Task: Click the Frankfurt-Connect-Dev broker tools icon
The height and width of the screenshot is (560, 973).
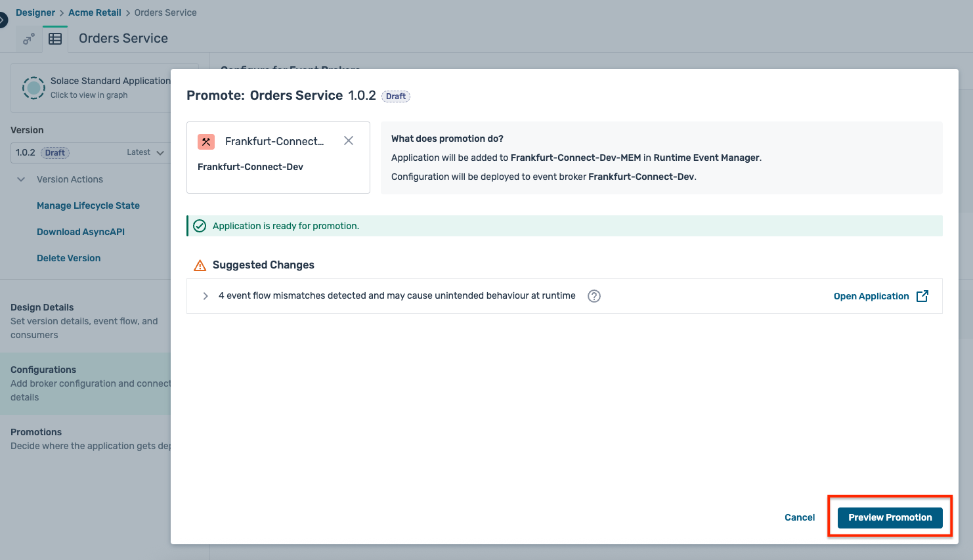Action: pyautogui.click(x=205, y=141)
